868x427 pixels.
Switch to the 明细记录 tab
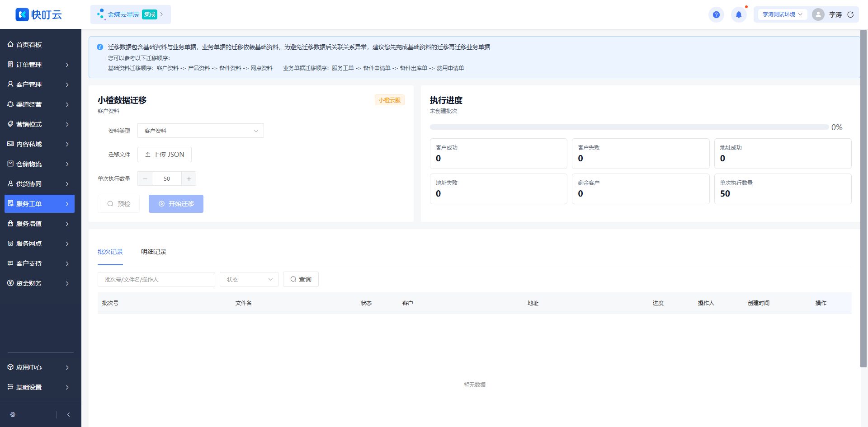tap(154, 252)
